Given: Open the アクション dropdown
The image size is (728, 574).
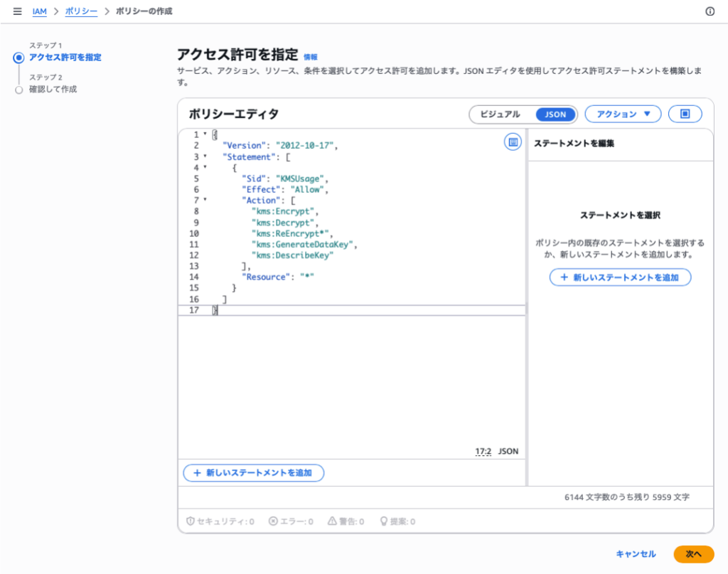Looking at the screenshot, I should pos(623,114).
